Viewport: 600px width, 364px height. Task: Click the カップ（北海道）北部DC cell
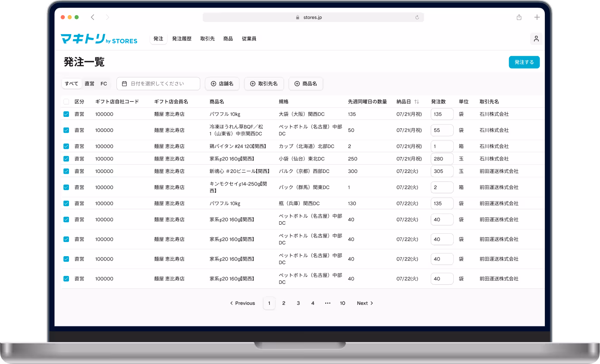pos(307,146)
